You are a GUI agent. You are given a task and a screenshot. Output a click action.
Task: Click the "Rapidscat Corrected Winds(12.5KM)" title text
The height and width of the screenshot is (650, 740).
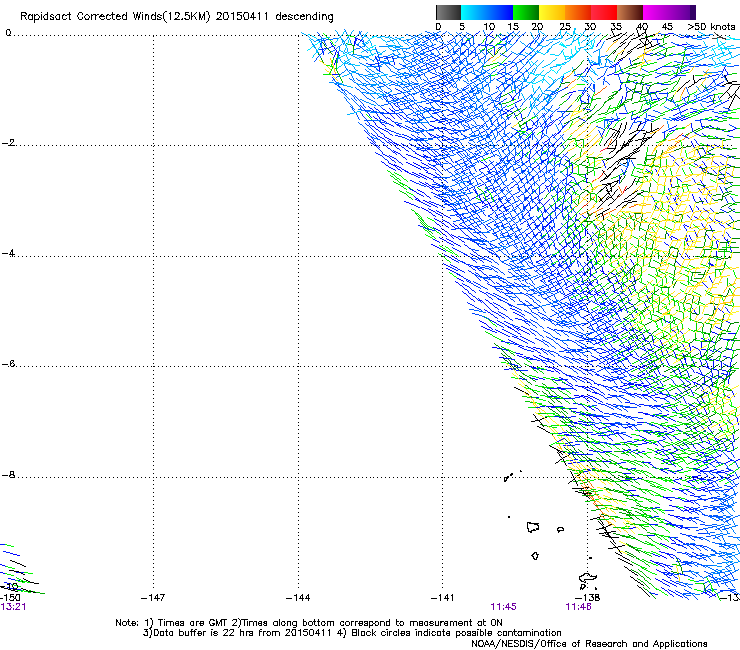(x=115, y=17)
